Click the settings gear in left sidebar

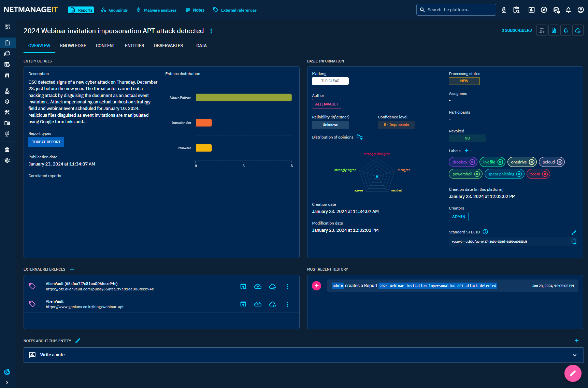(x=7, y=160)
